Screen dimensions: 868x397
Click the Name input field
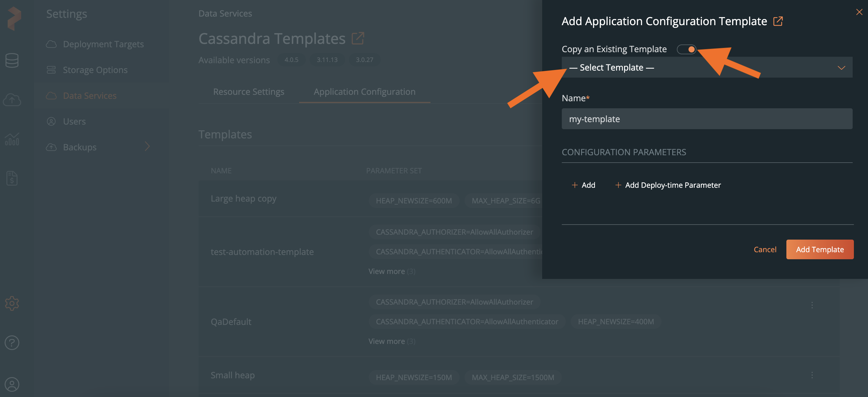(x=707, y=119)
